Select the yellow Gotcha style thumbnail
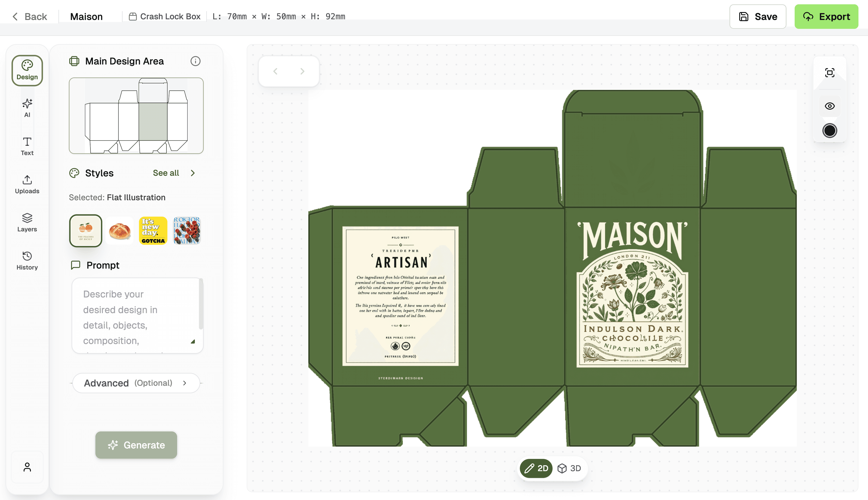 (x=153, y=230)
